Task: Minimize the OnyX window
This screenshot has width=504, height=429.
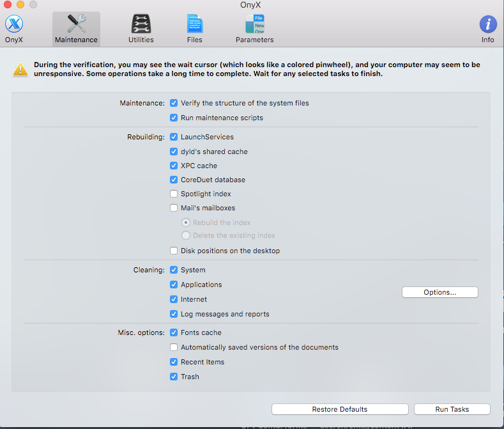Action: point(20,4)
